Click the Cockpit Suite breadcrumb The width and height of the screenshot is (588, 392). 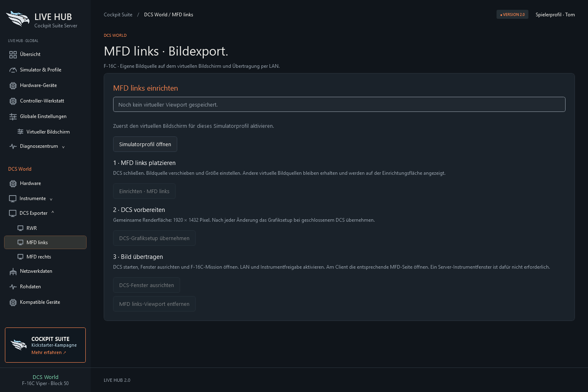click(x=118, y=15)
